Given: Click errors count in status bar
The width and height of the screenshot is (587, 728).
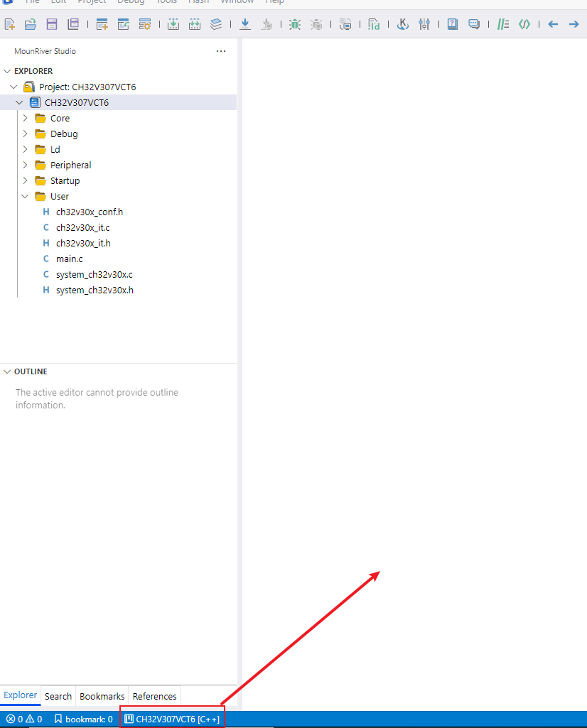Looking at the screenshot, I should pos(14,719).
